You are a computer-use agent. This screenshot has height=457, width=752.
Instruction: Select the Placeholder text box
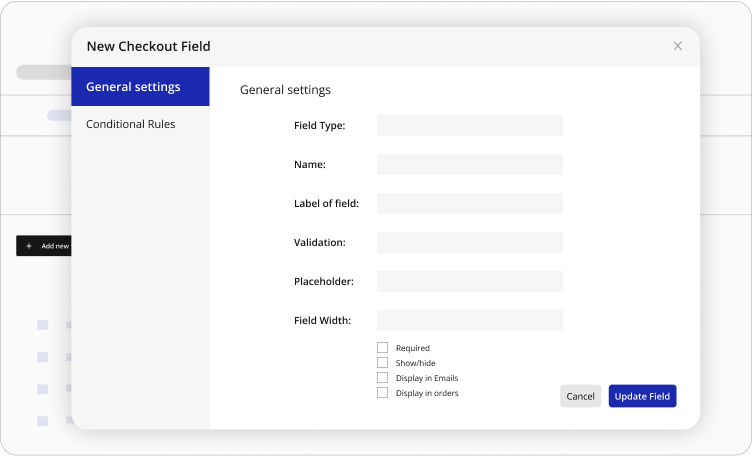[469, 282]
